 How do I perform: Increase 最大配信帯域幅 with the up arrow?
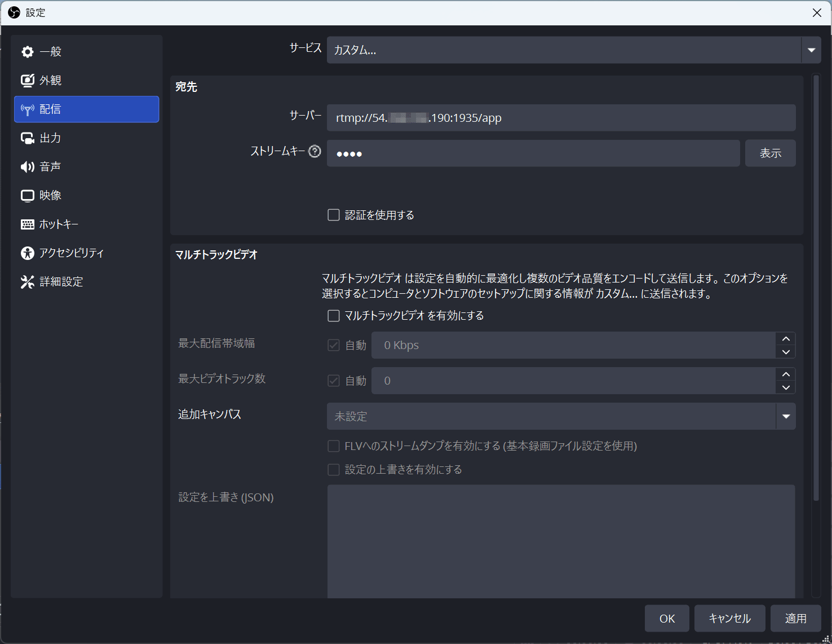pos(786,338)
